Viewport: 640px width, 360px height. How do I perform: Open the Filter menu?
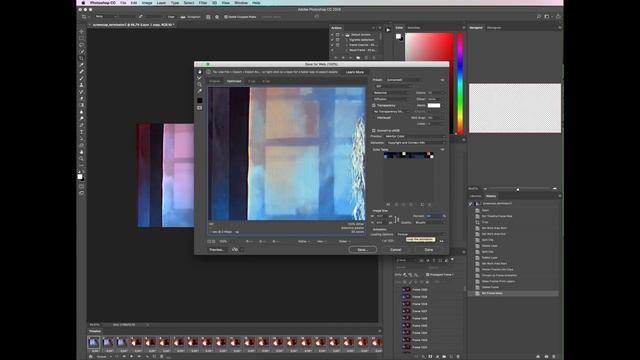[x=203, y=3]
